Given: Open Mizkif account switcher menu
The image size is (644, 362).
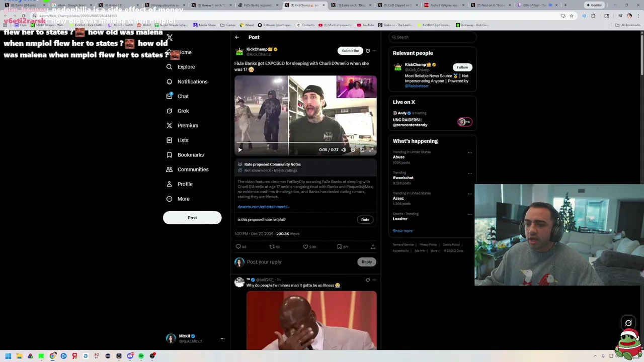Looking at the screenshot, I should [x=222, y=339].
